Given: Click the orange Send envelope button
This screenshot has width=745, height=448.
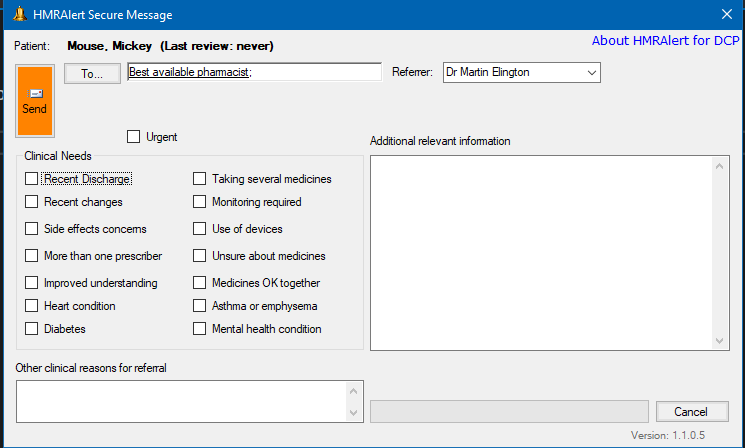Looking at the screenshot, I should click(x=34, y=101).
